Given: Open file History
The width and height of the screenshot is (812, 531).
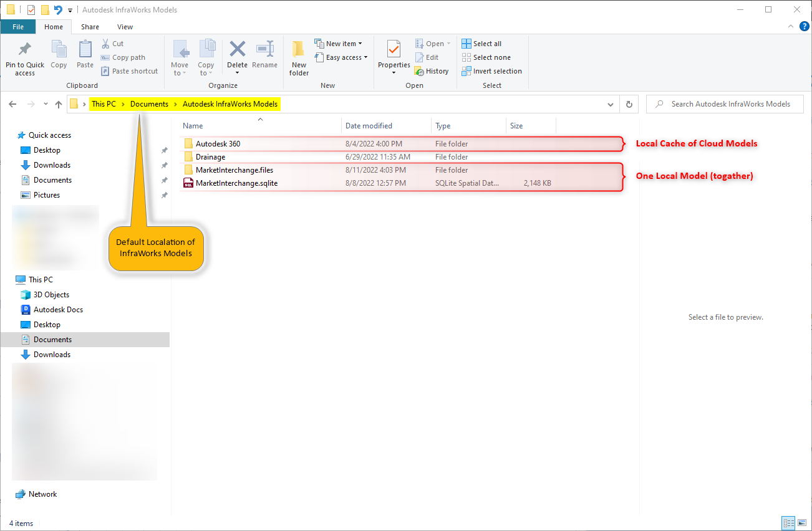Looking at the screenshot, I should pyautogui.click(x=432, y=71).
